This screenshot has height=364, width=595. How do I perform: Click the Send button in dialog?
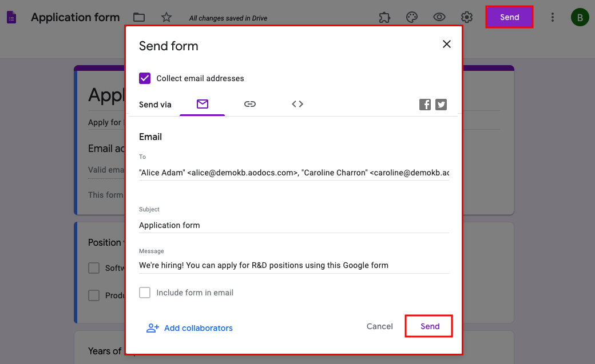tap(430, 326)
